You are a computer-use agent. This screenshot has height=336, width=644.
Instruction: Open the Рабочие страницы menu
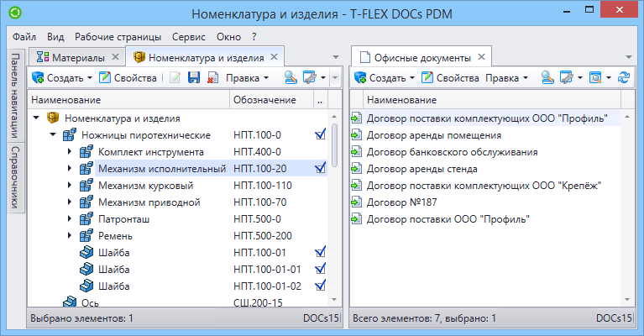point(118,37)
